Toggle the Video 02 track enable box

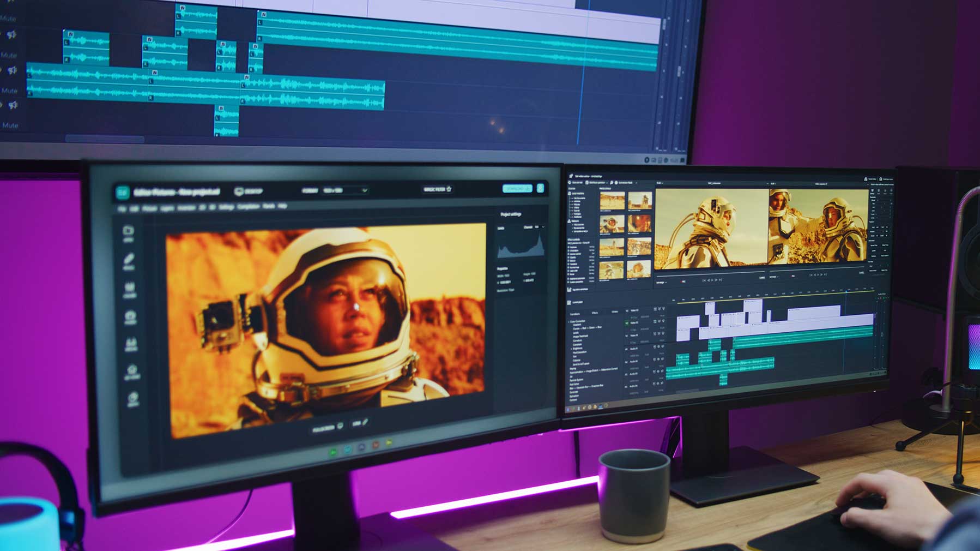[x=627, y=323]
